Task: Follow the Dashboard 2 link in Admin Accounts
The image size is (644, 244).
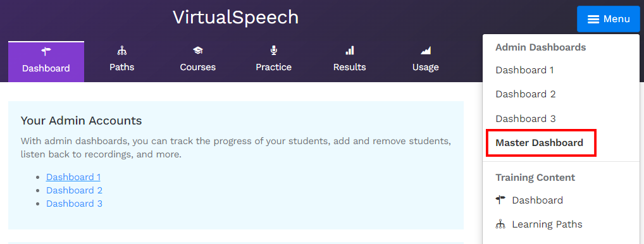Action: [74, 190]
